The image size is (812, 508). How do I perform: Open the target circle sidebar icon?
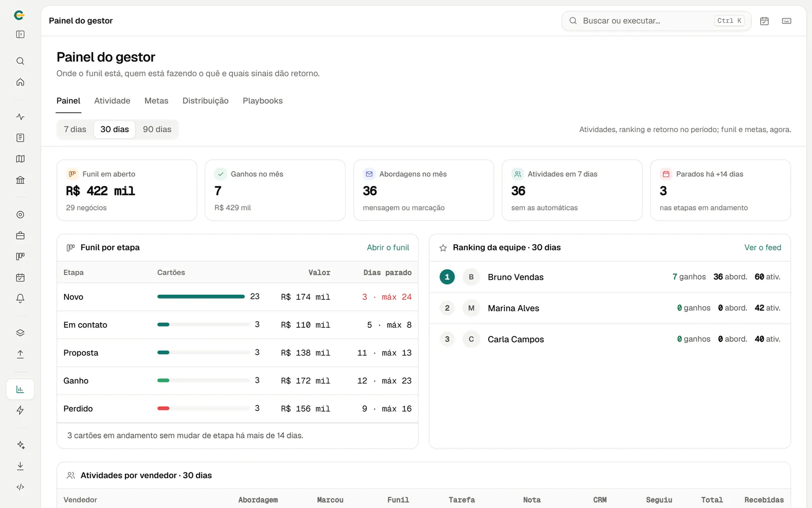tap(20, 214)
